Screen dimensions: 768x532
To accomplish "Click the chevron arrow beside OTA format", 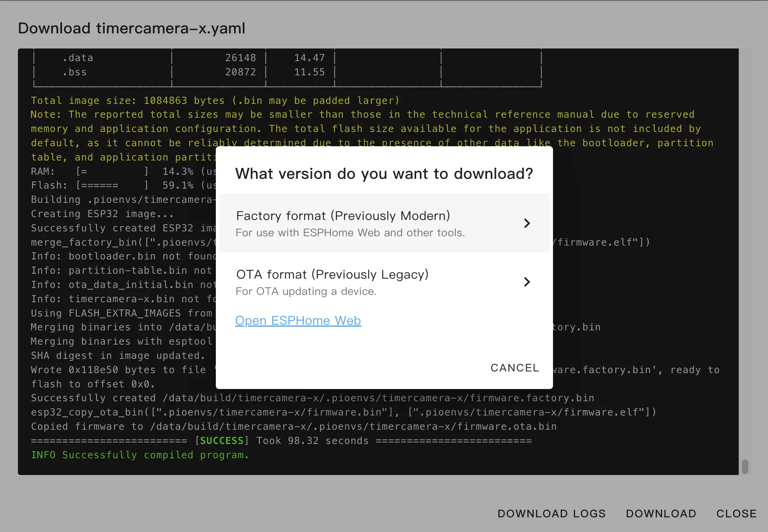I will [x=527, y=282].
